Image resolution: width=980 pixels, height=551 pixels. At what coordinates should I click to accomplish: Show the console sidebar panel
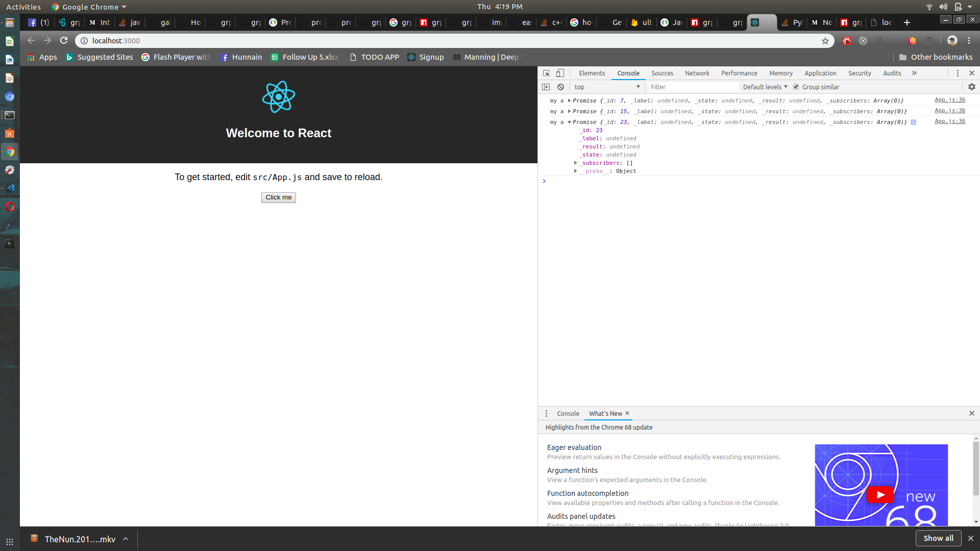pyautogui.click(x=546, y=87)
